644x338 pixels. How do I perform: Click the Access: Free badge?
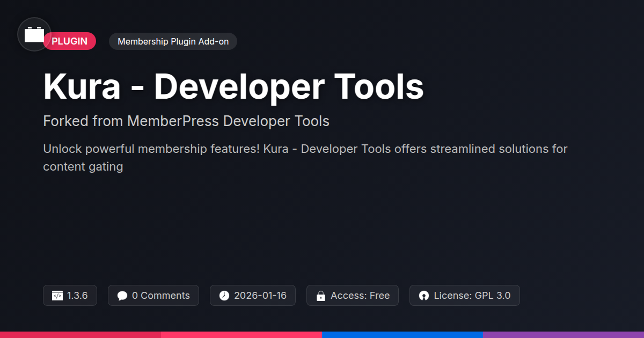[x=353, y=296]
